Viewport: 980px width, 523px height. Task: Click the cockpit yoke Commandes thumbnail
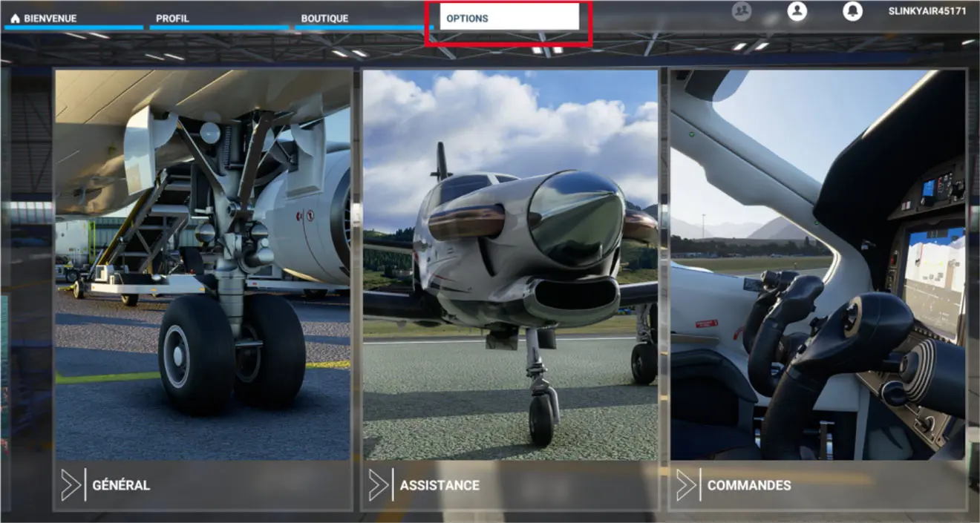[x=817, y=265]
